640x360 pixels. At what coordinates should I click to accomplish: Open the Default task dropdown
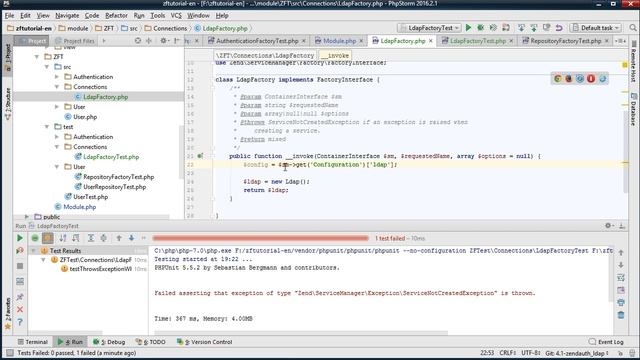click(x=596, y=28)
